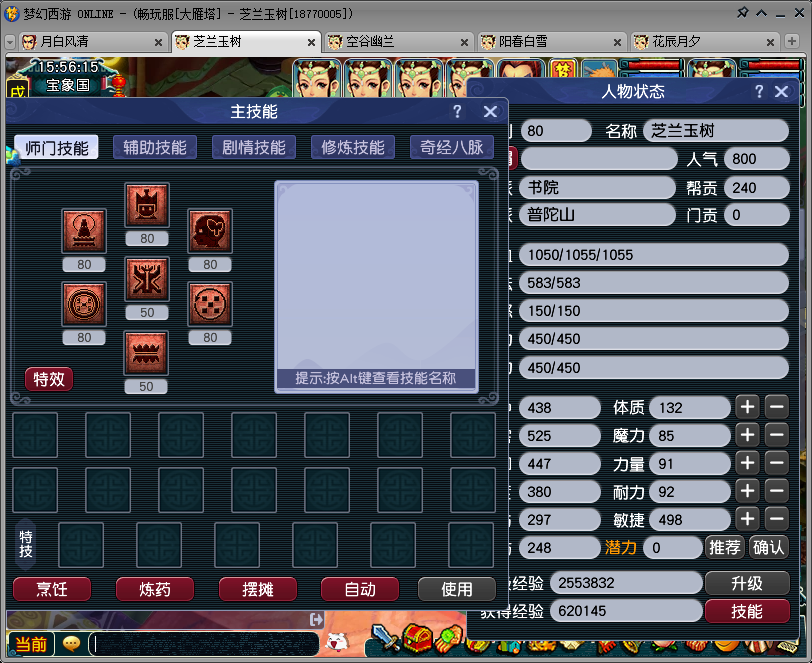This screenshot has width=812, height=663.
Task: Click the 使用 button
Action: (457, 589)
